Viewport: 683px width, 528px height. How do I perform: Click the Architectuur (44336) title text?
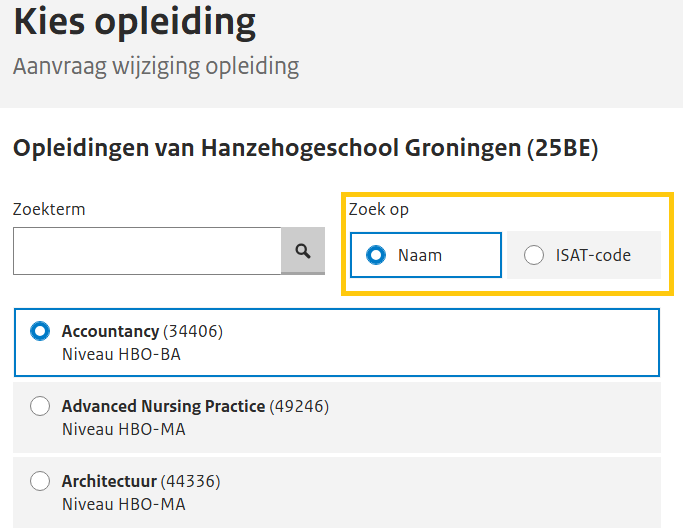pyautogui.click(x=141, y=482)
